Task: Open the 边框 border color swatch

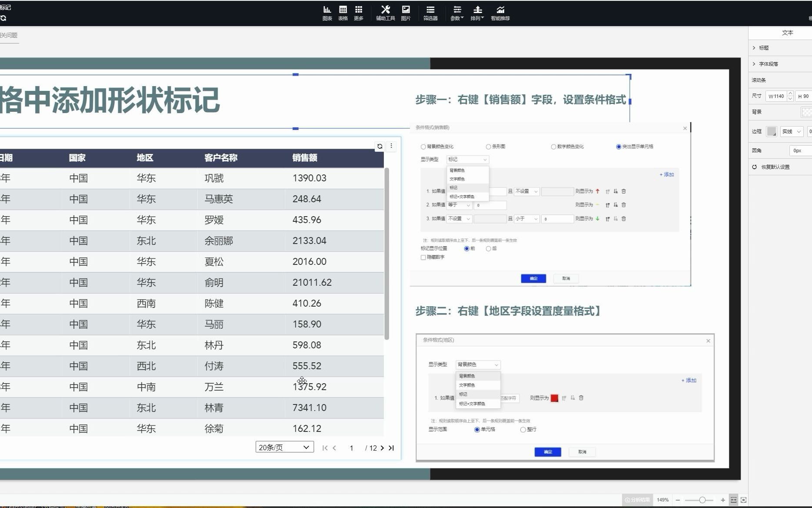Action: pyautogui.click(x=772, y=131)
